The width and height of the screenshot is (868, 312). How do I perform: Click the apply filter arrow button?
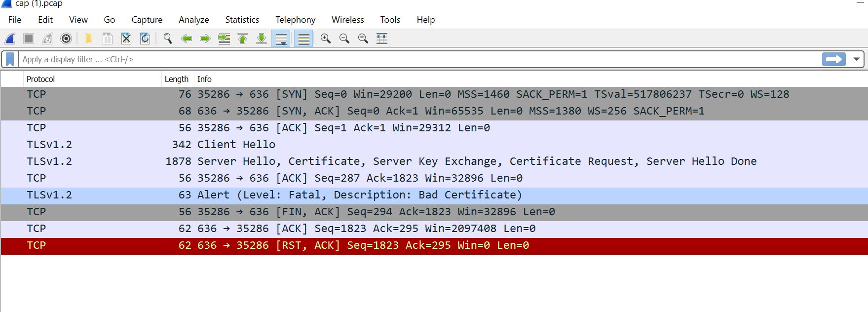(834, 59)
